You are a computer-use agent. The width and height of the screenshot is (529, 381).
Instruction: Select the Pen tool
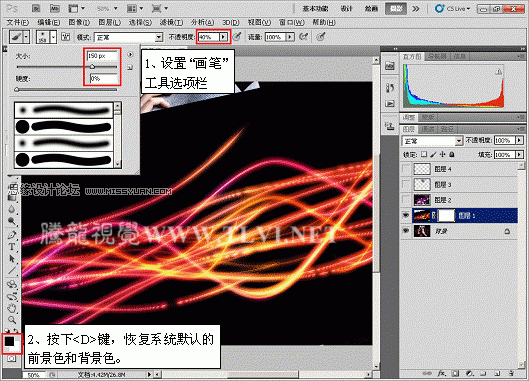[x=12, y=235]
